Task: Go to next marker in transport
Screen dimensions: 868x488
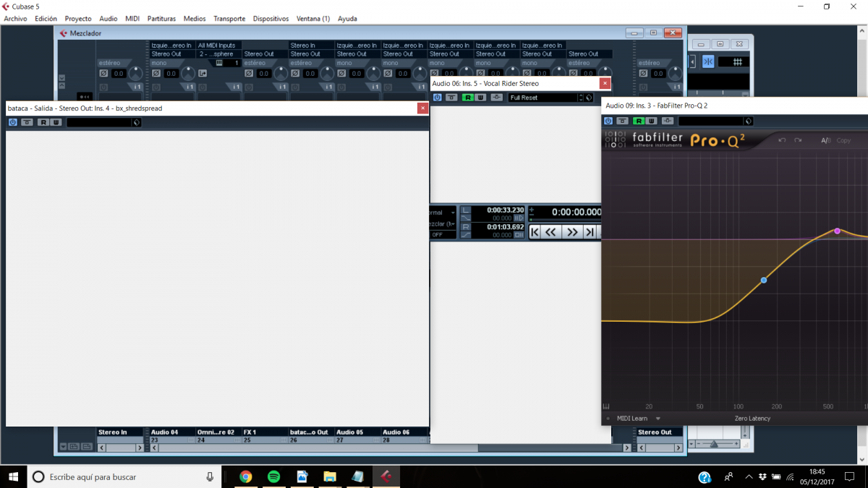Action: (590, 232)
